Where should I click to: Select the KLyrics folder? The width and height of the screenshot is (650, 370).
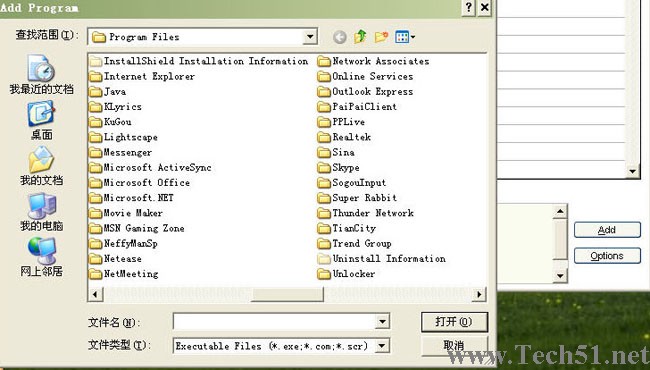pyautogui.click(x=116, y=107)
